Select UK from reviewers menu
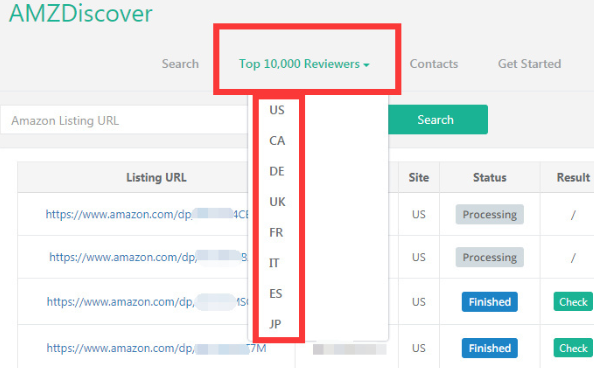The image size is (594, 368). pos(277,202)
